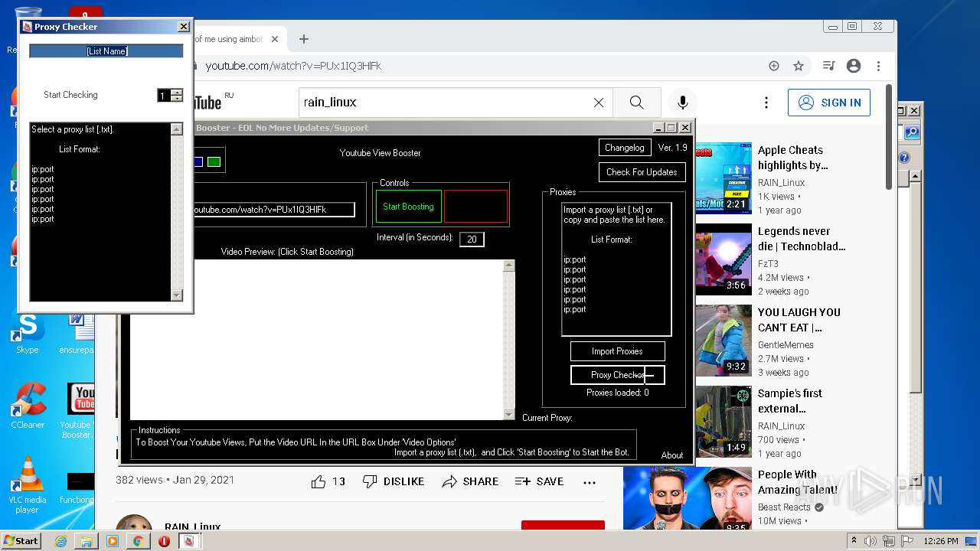Click the DISLIKE button
980x551 pixels.
[x=394, y=481]
